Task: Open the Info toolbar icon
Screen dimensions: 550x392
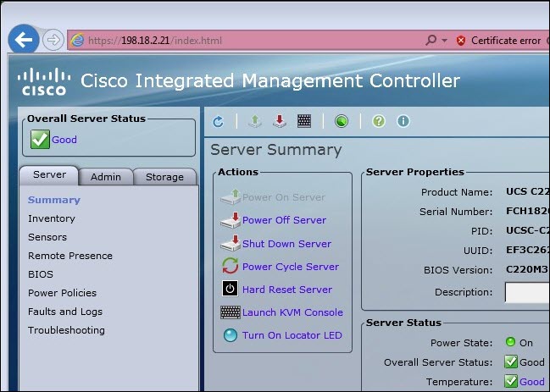Action: 403,121
